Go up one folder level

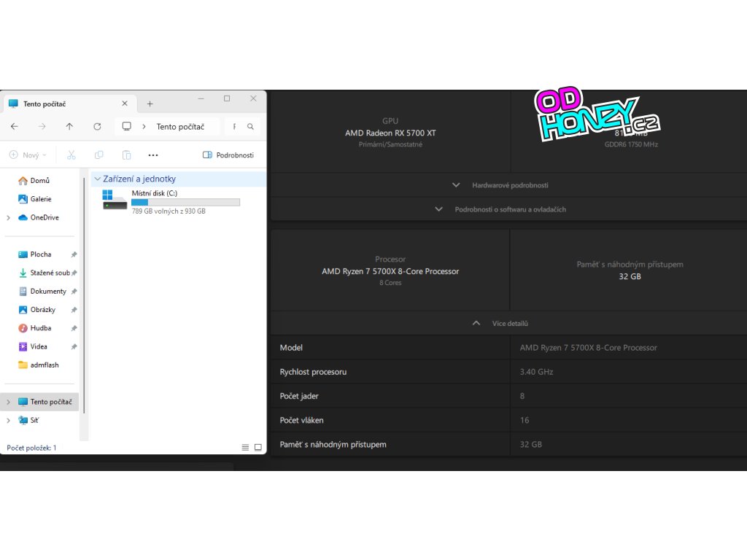(69, 127)
